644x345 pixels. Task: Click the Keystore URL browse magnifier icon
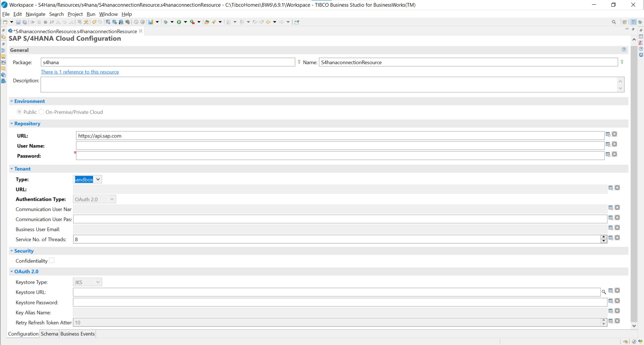(604, 292)
